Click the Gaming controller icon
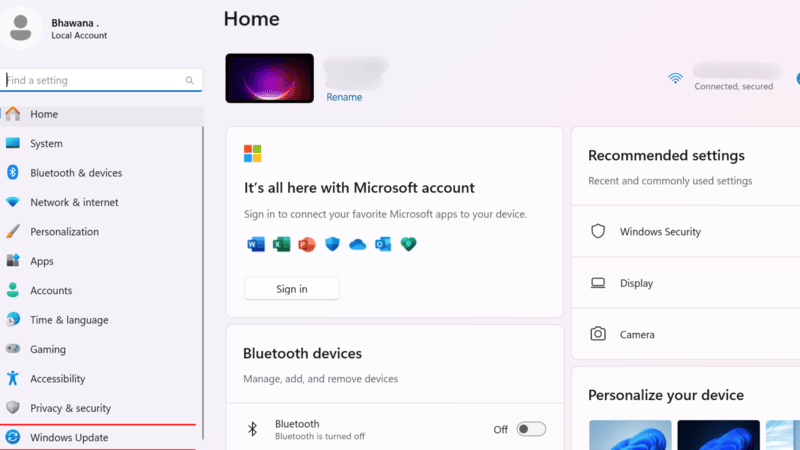The image size is (800, 450). (13, 349)
